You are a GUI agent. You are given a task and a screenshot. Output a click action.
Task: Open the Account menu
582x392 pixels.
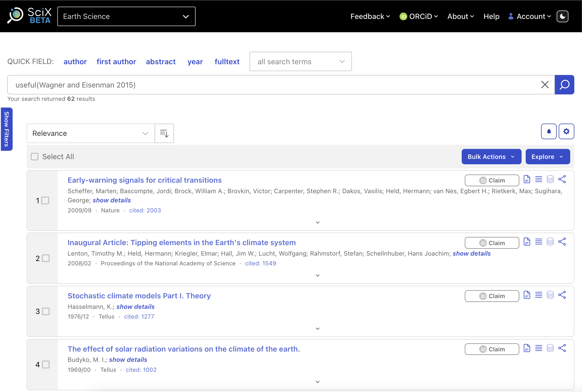(x=530, y=16)
